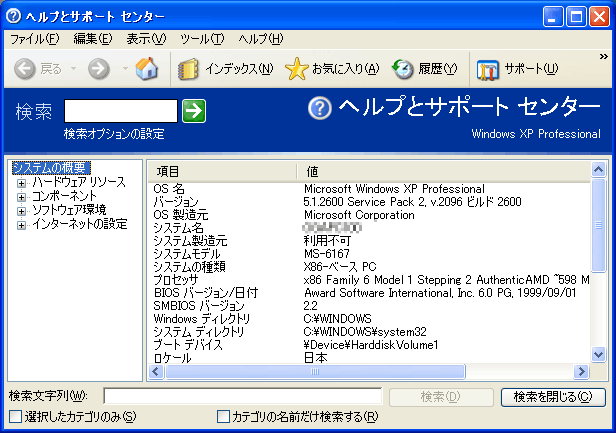
Task: Go to the Home house icon
Action: (147, 68)
